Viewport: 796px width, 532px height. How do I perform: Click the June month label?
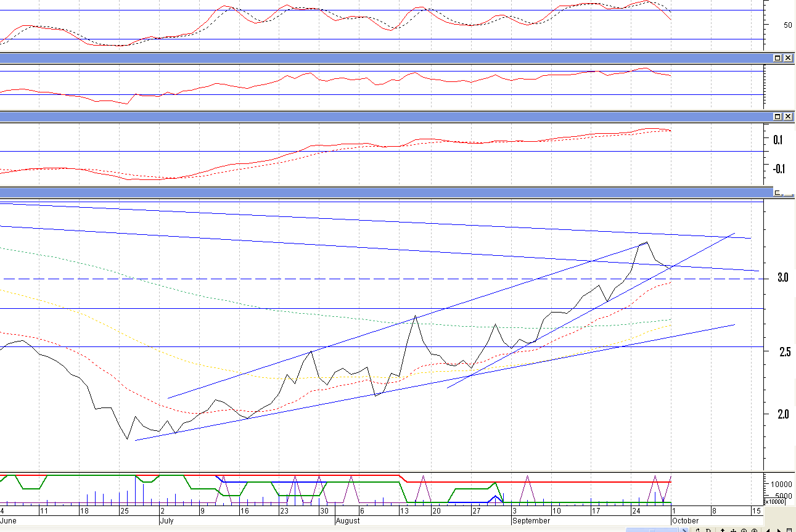(9, 521)
